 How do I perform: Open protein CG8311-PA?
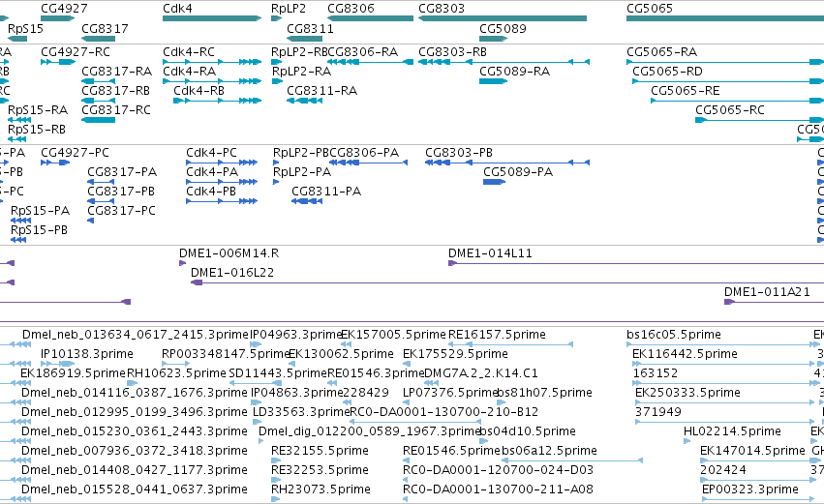[x=326, y=192]
